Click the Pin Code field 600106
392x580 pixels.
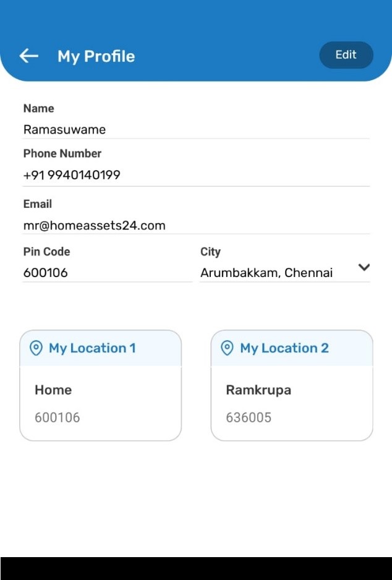[x=107, y=273]
